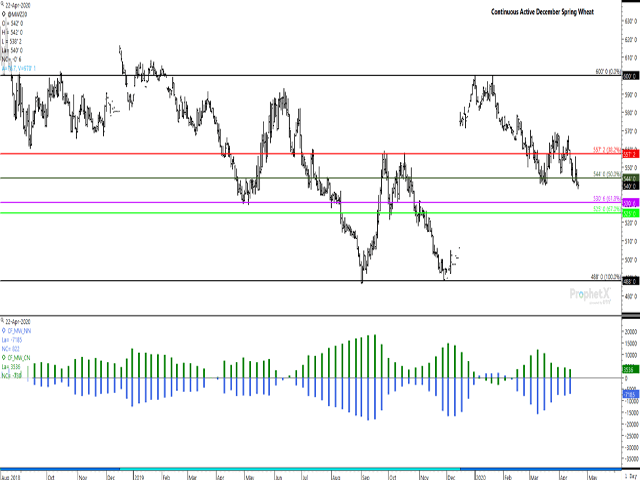The image size is (640, 480).
Task: Click the green 67.0% retracement line label
Action: [607, 209]
